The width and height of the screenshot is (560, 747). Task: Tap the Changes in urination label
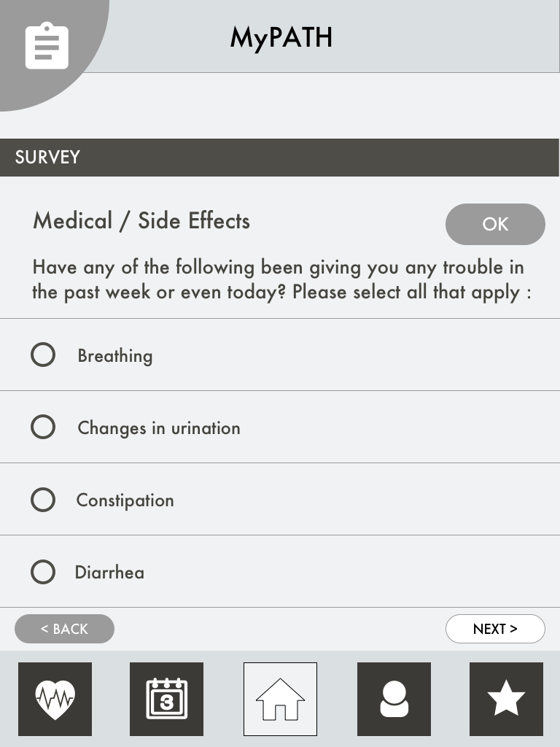tap(159, 428)
